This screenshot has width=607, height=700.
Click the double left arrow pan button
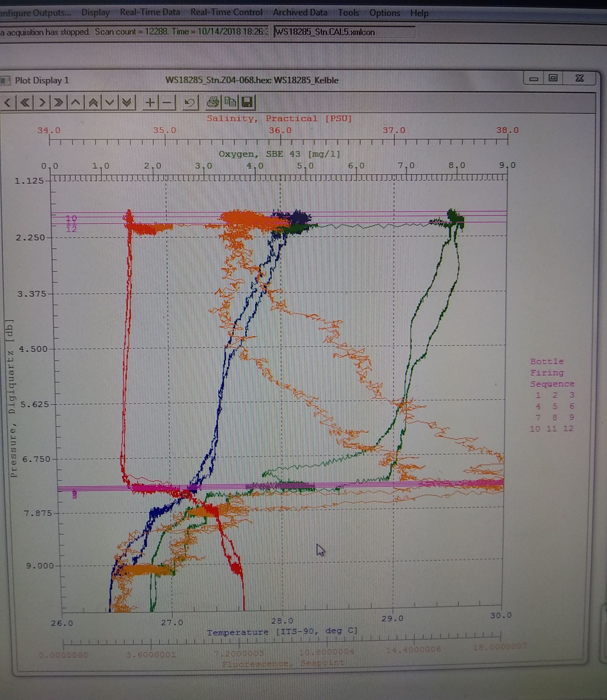tap(25, 102)
